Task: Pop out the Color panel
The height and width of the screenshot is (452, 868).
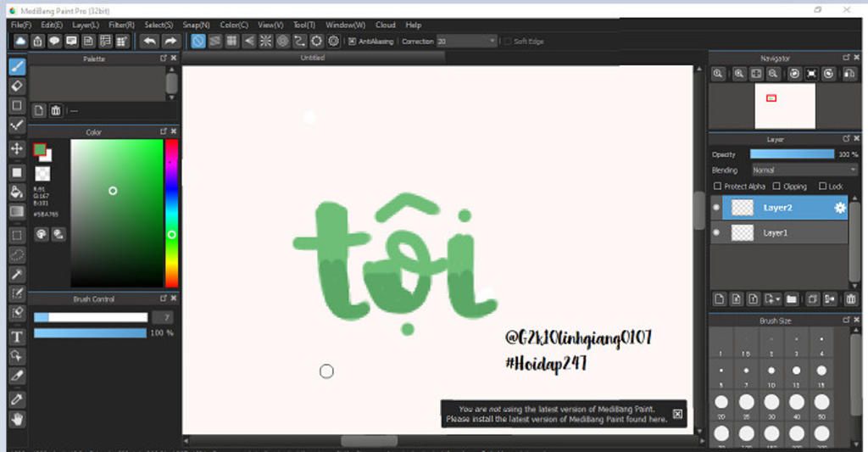Action: point(164,131)
